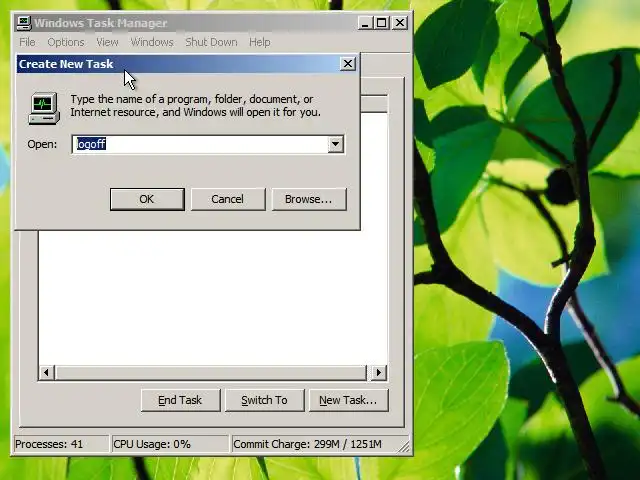Minimize the Windows Task Manager window
The width and height of the screenshot is (640, 480).
365,23
